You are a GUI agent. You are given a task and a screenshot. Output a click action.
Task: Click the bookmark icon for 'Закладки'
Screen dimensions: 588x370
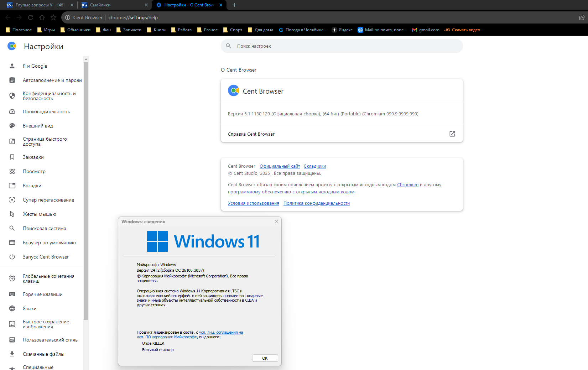coord(12,157)
